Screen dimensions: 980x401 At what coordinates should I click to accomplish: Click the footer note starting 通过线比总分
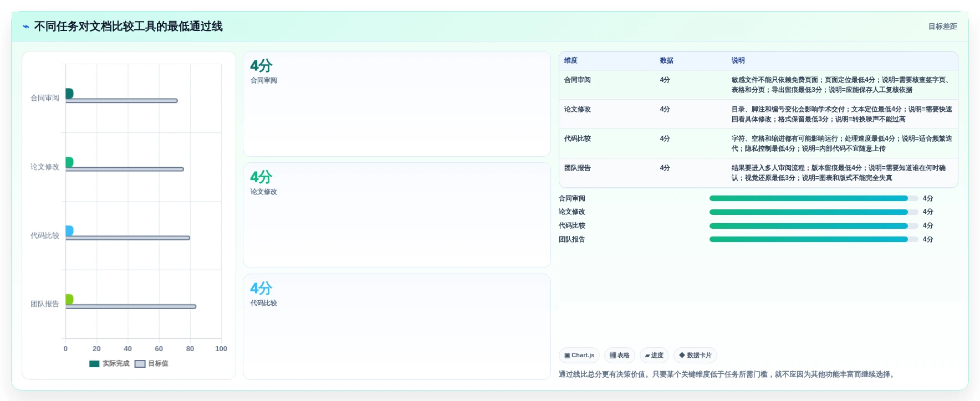pos(727,374)
